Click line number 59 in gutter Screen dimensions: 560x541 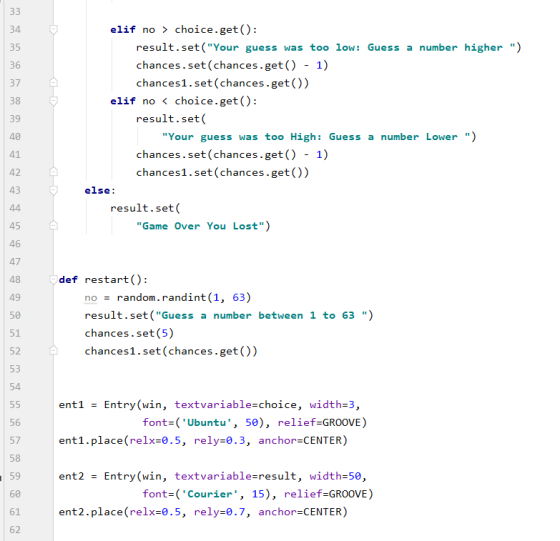click(15, 476)
